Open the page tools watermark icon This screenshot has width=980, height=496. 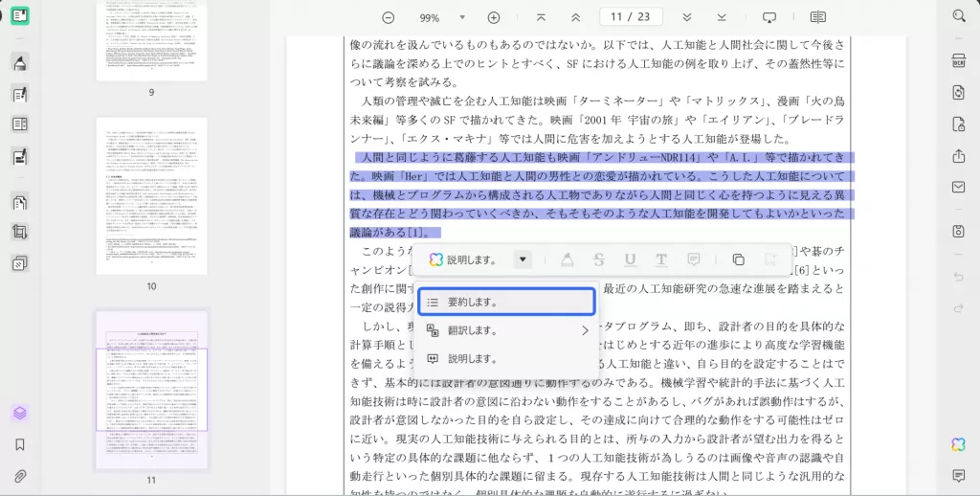20,263
